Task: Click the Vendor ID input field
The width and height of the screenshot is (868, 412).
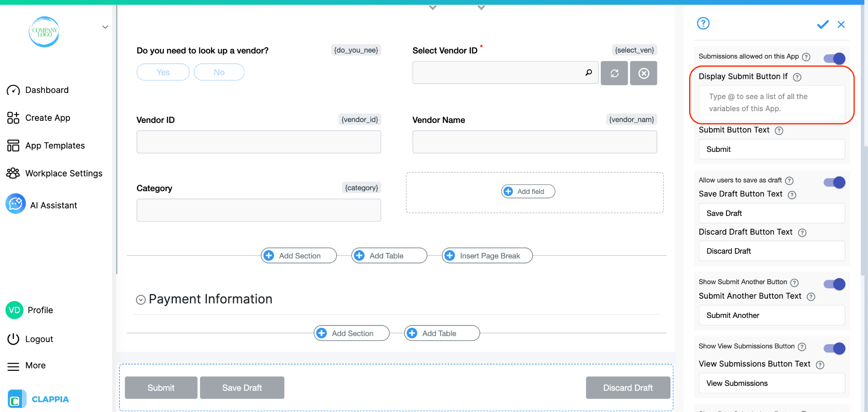Action: 259,142
